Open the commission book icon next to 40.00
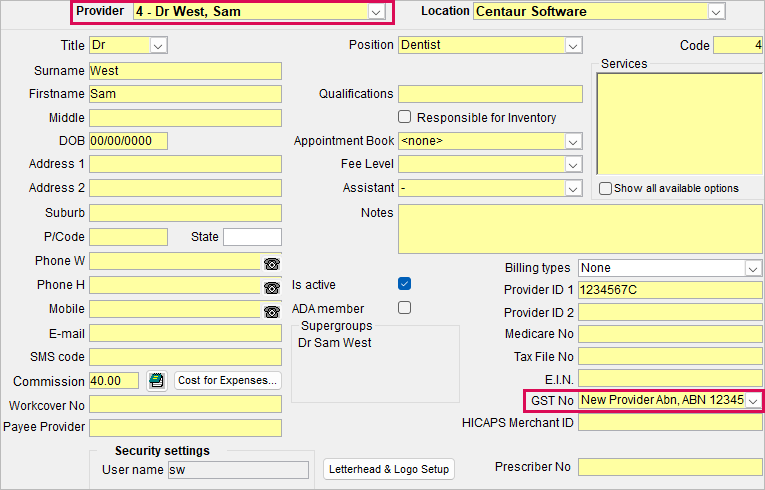Image resolution: width=765 pixels, height=490 pixels. tap(157, 380)
